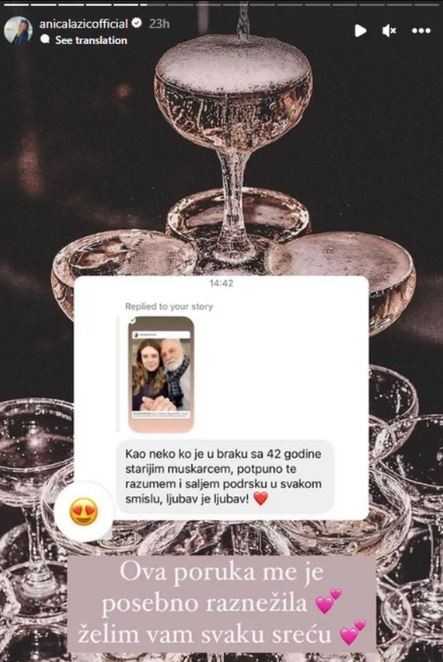The width and height of the screenshot is (443, 662).
Task: Click the Replied to your story label
Action: [169, 307]
